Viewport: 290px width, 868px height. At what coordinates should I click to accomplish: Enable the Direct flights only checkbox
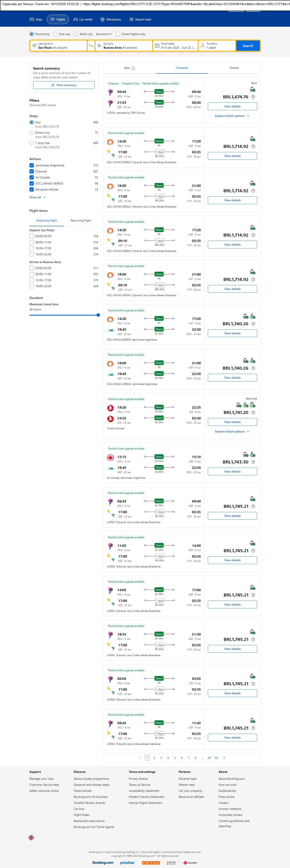[118, 34]
